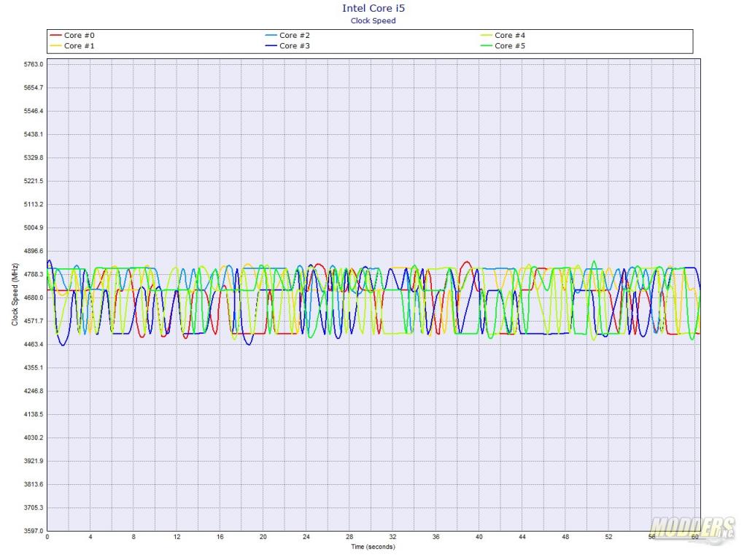Image resolution: width=747 pixels, height=560 pixels.
Task: Click the 4138.5 y-axis value
Action: click(x=34, y=414)
